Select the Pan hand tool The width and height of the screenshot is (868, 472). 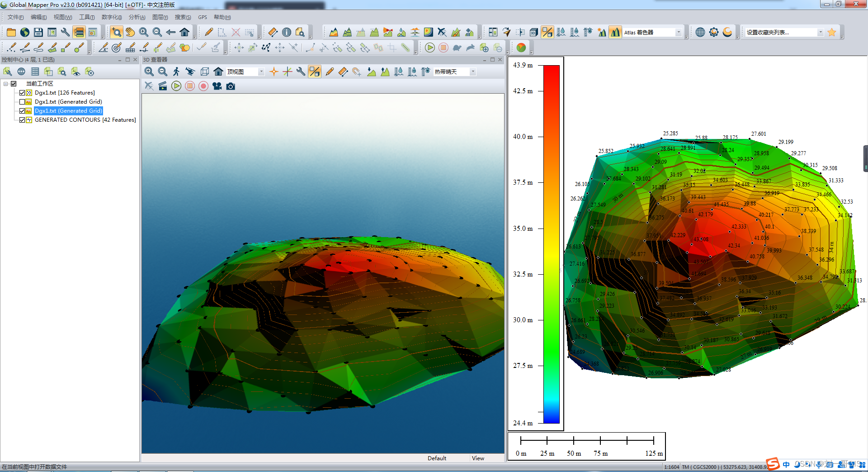(130, 32)
